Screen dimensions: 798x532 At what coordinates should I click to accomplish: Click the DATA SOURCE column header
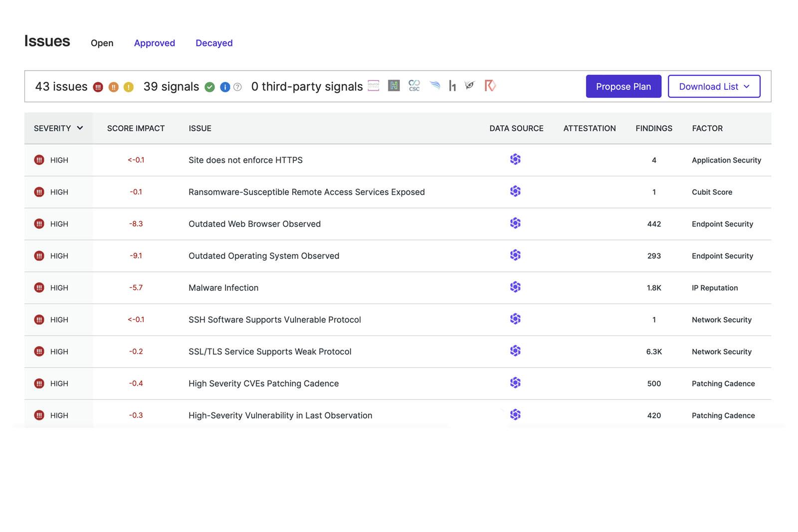(516, 128)
